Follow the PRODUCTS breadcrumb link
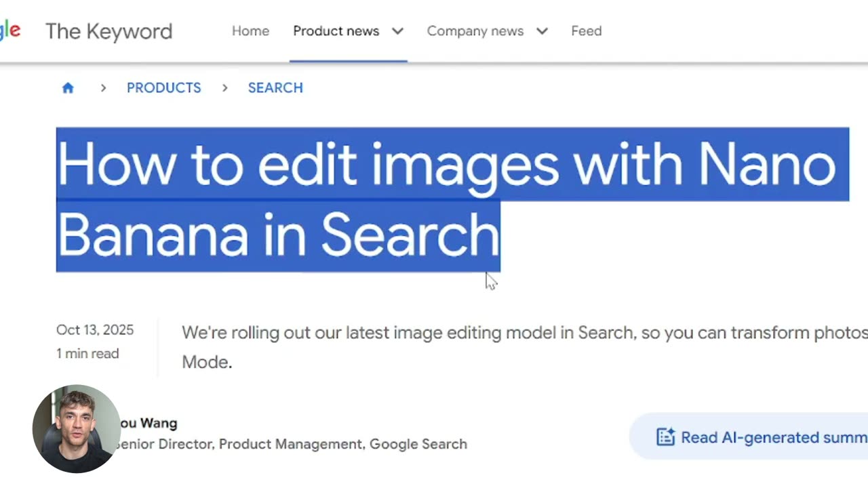The width and height of the screenshot is (868, 488). pos(163,88)
